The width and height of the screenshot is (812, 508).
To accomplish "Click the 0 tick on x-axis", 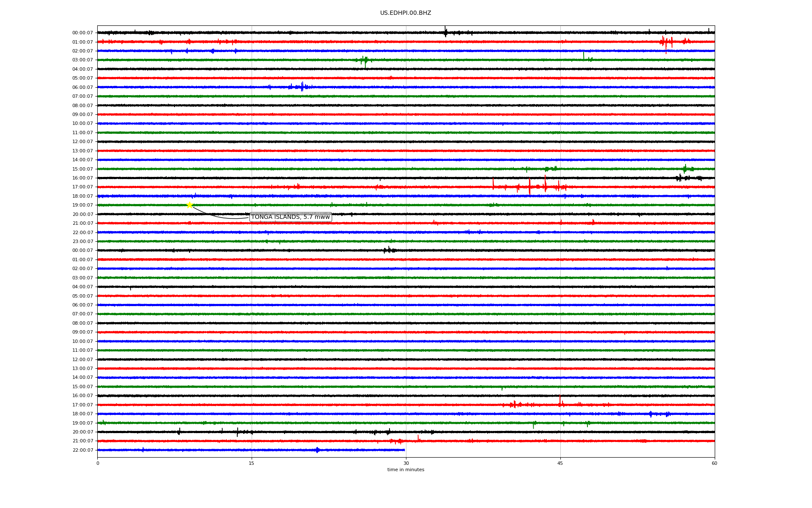I will [x=98, y=463].
